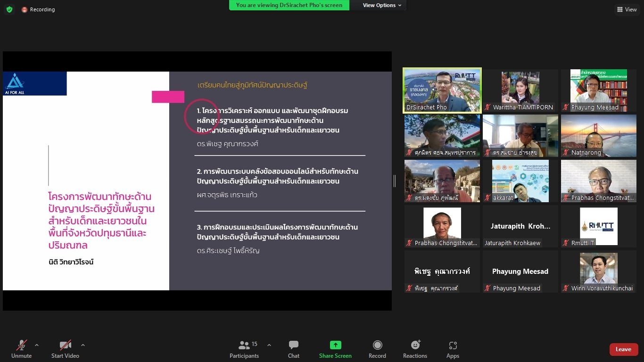Image resolution: width=644 pixels, height=362 pixels.
Task: Select DrSirachet Pho's video tile
Action: [x=442, y=90]
